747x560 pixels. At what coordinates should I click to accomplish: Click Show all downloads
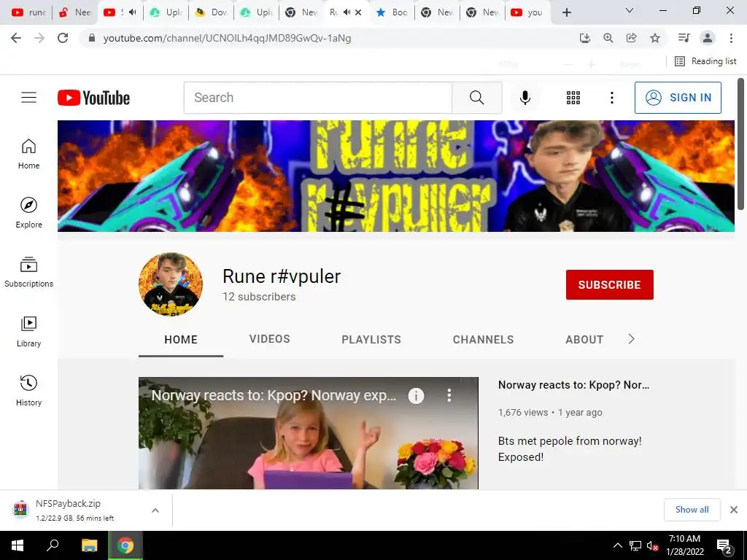pos(692,510)
